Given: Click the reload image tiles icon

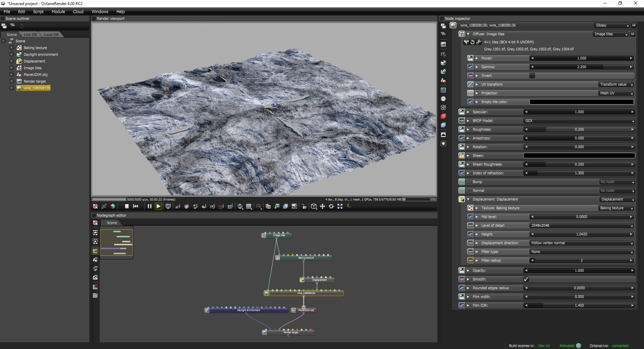Looking at the screenshot, I should coord(473,42).
